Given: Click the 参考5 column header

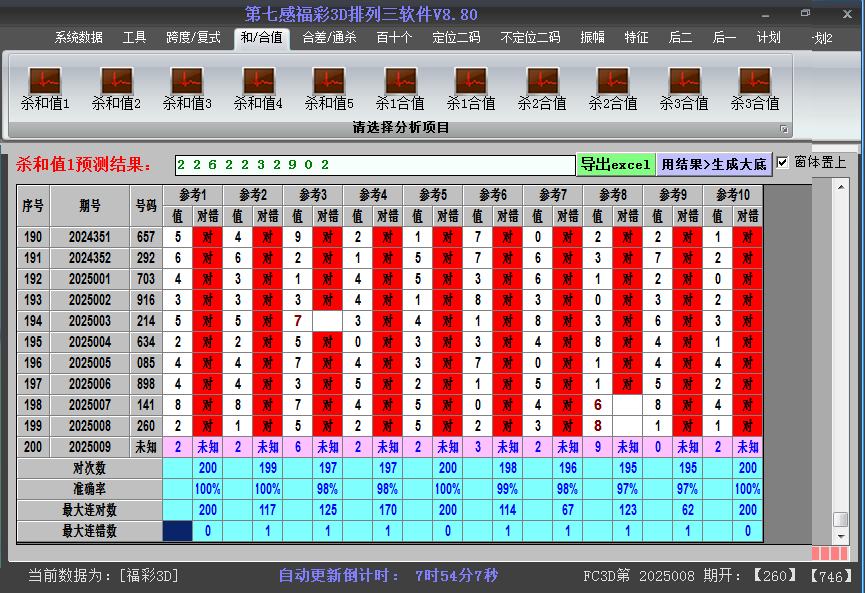Looking at the screenshot, I should click(x=433, y=195).
